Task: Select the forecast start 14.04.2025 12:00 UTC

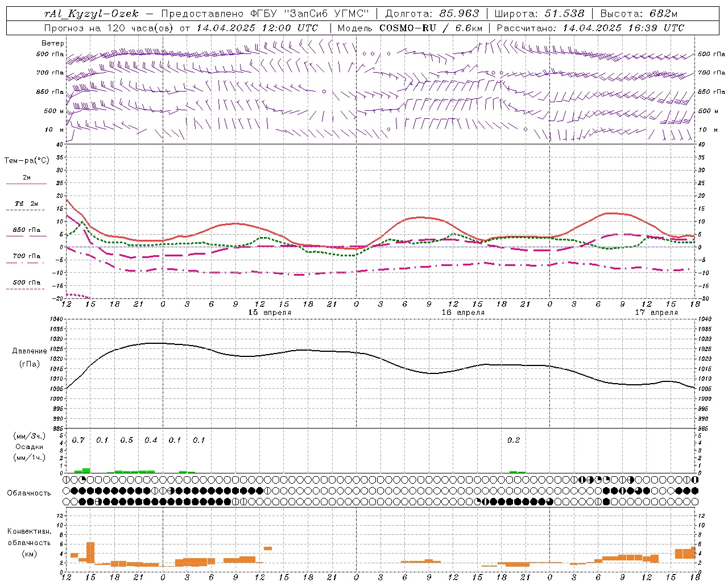Action: coord(257,28)
